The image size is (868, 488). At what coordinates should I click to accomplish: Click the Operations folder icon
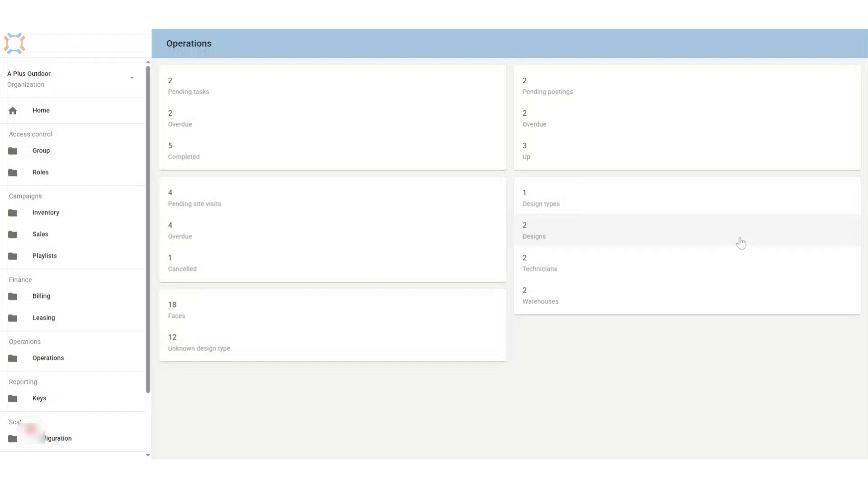coord(13,358)
